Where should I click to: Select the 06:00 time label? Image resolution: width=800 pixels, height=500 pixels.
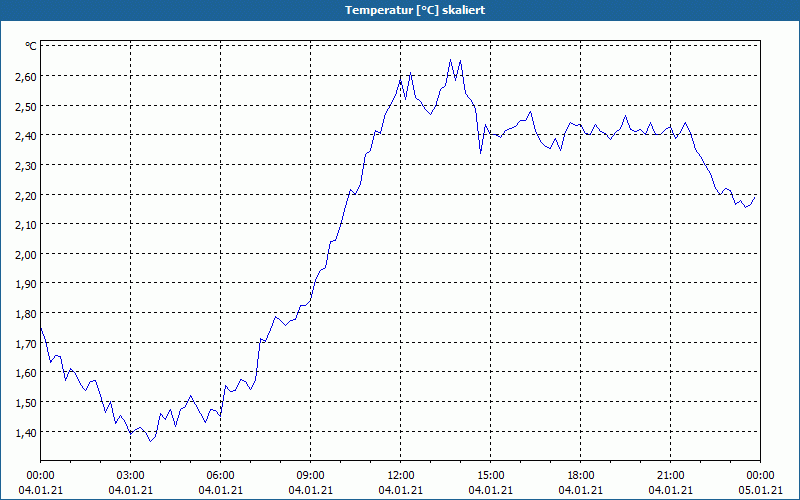point(220,476)
